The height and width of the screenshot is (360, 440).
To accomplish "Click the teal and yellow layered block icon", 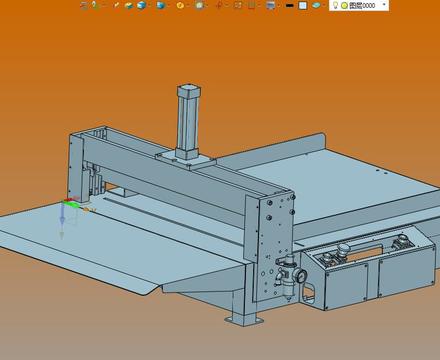I will point(129,5).
